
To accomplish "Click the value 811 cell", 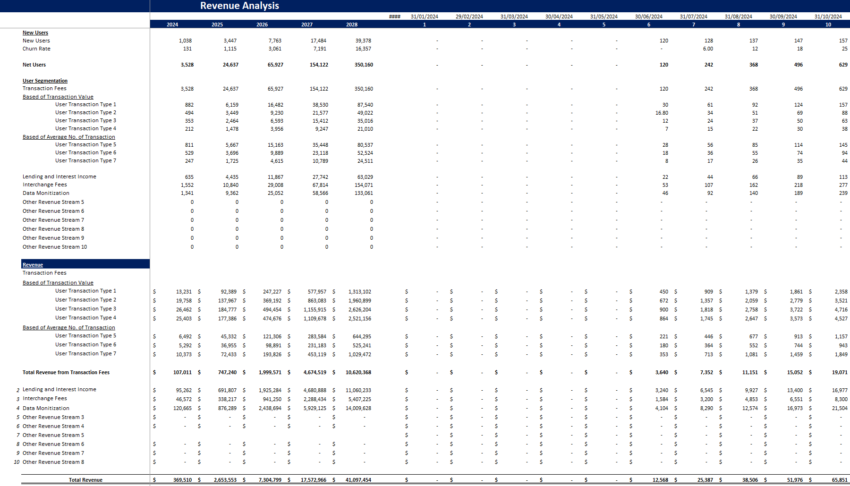I will [189, 145].
